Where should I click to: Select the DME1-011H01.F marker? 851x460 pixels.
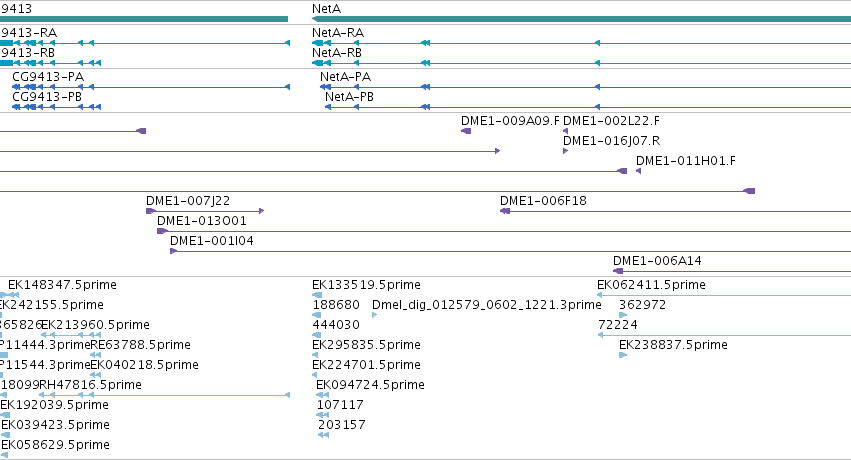pos(638,171)
